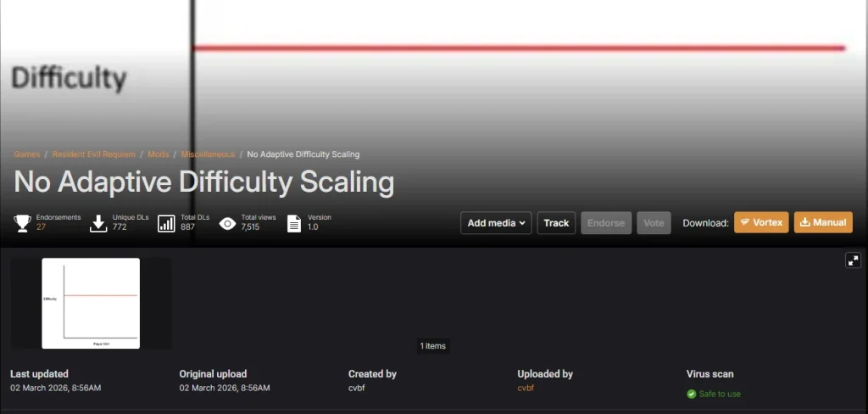Click the Safe to use virus scan link

point(720,394)
